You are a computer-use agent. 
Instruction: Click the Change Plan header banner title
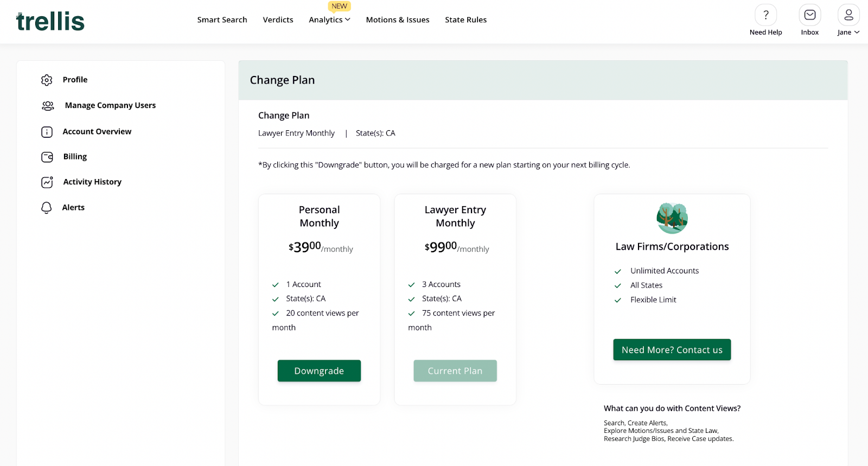[282, 80]
